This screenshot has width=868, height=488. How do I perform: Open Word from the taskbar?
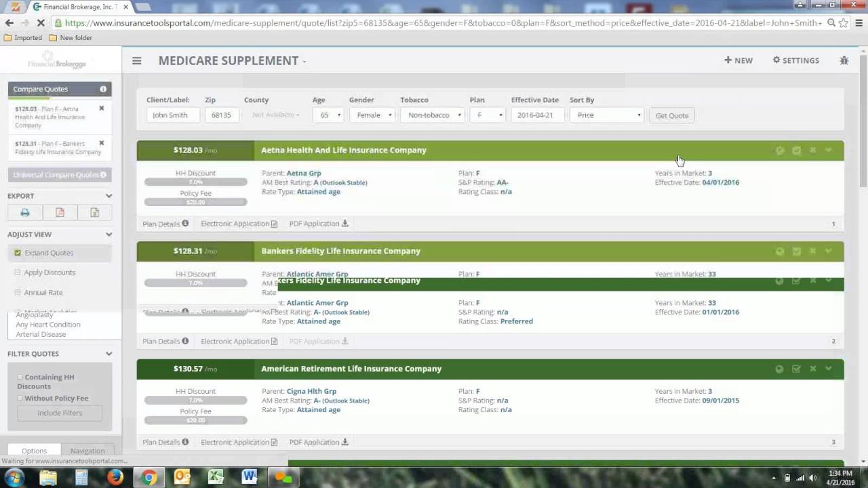point(249,477)
